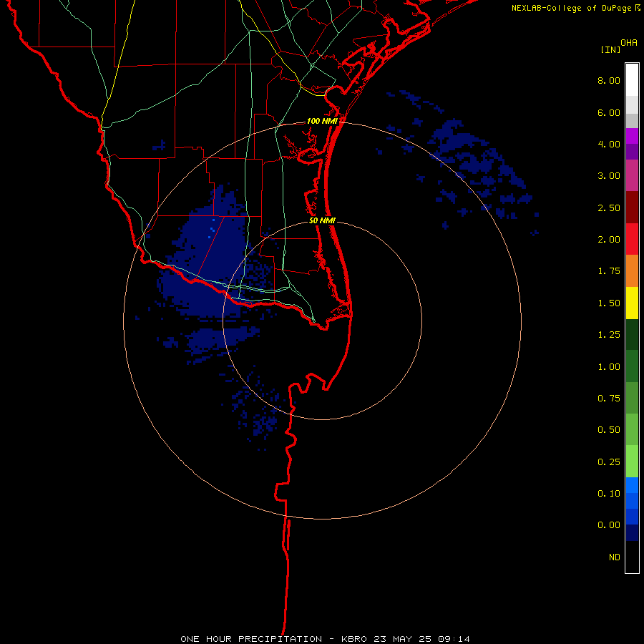This screenshot has height=644, width=644.
Task: Click the 1.00 legend value
Action: [x=609, y=367]
